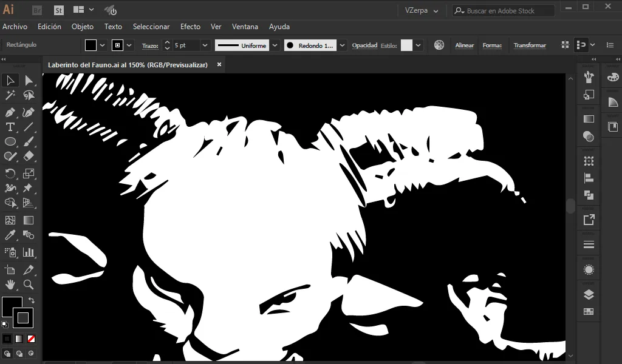Choose the Zoom magnifier tool
The image size is (622, 364).
click(x=29, y=285)
